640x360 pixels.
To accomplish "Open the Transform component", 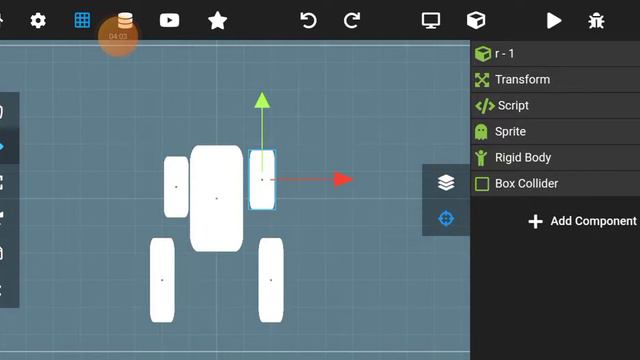I will (555, 80).
